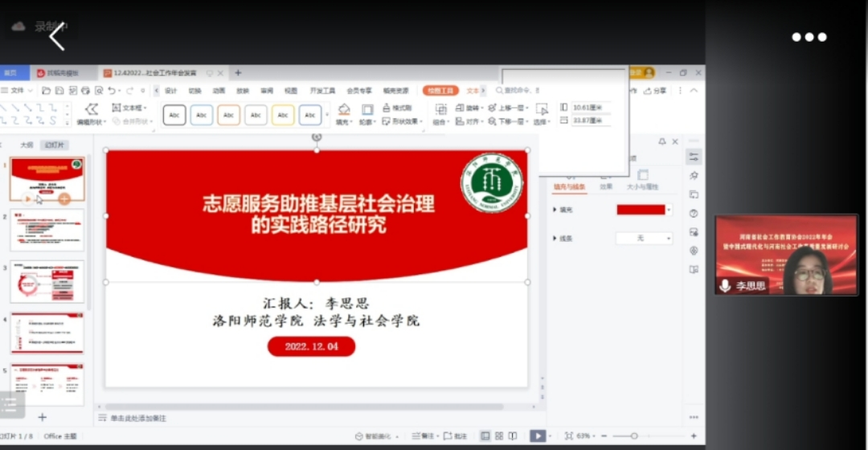Select the orange outline Abc shape style

tap(228, 115)
